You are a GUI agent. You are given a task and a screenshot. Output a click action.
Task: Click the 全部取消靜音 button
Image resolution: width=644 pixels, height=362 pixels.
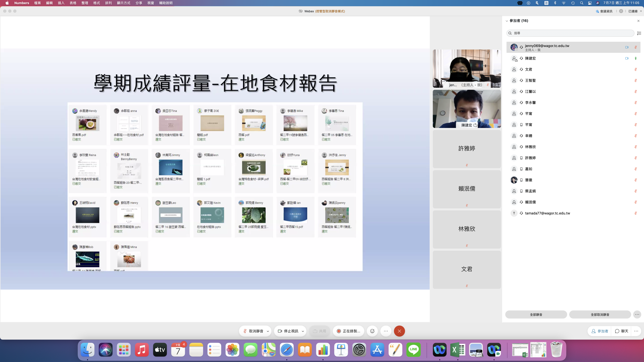pos(600,314)
